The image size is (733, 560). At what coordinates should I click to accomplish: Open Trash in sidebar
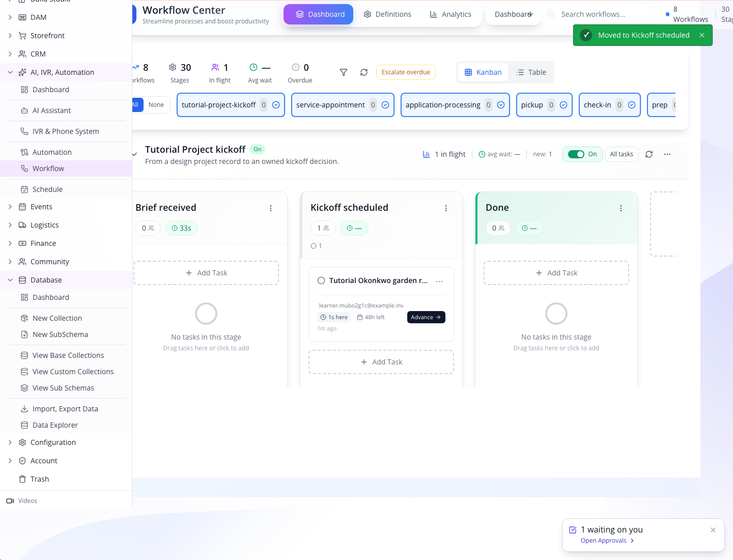click(66, 479)
